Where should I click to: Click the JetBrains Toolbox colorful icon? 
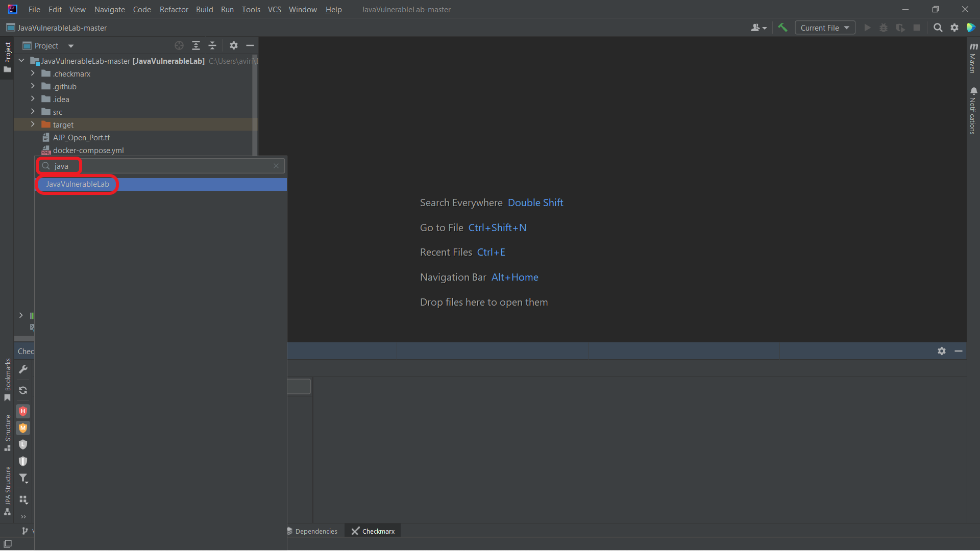tap(971, 28)
